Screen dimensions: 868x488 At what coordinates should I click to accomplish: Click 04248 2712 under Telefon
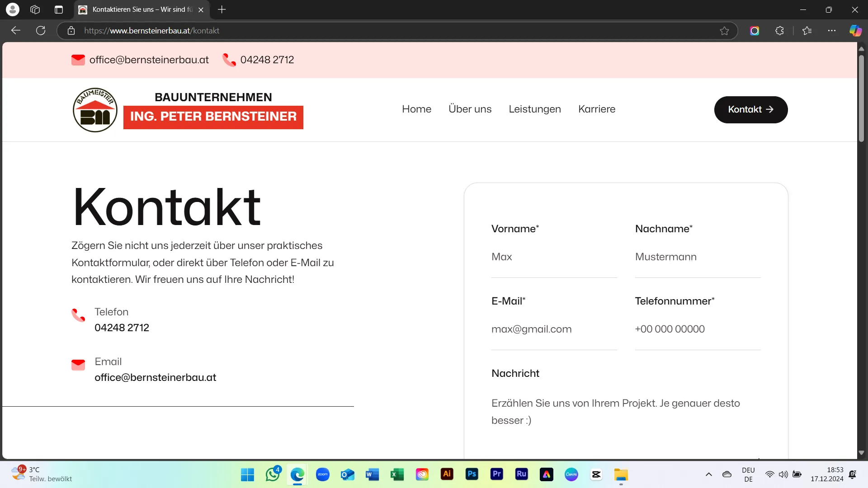click(122, 328)
